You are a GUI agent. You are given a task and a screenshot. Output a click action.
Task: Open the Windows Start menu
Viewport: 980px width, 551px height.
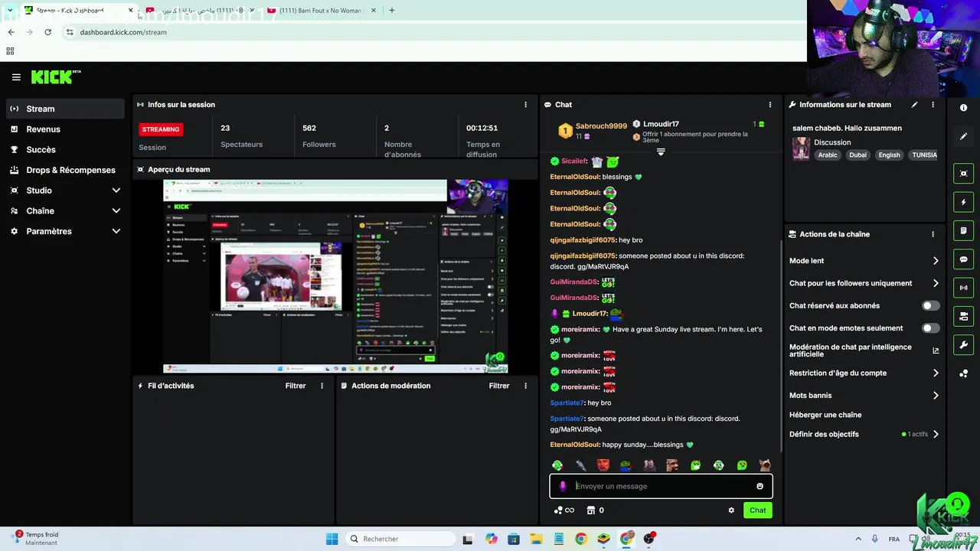(332, 539)
